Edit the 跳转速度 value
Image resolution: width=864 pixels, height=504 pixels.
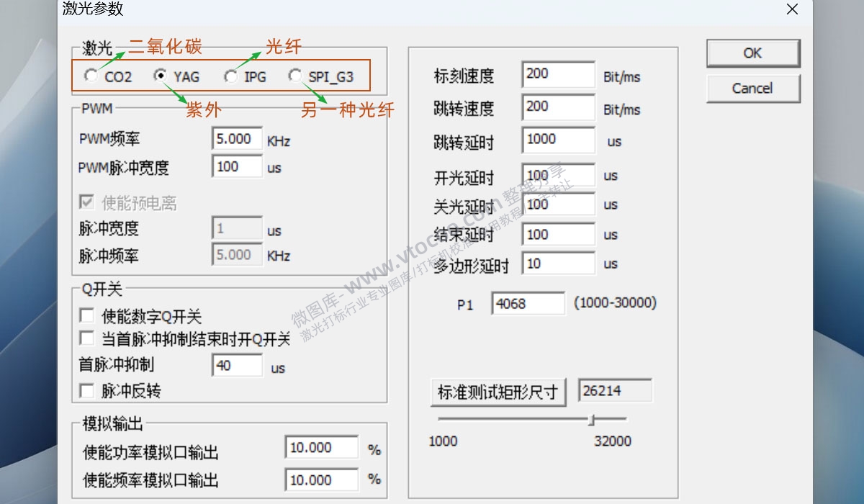pos(558,107)
